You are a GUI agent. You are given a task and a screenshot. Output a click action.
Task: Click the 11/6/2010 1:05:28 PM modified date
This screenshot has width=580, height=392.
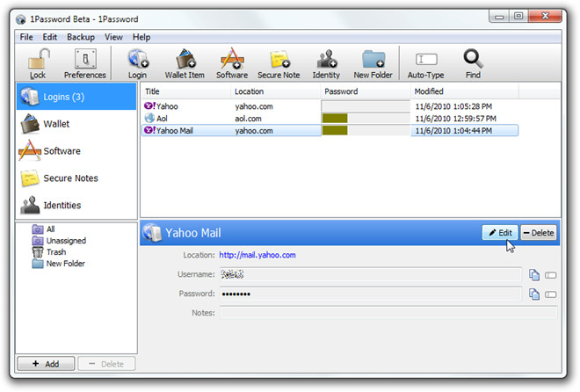tap(453, 106)
